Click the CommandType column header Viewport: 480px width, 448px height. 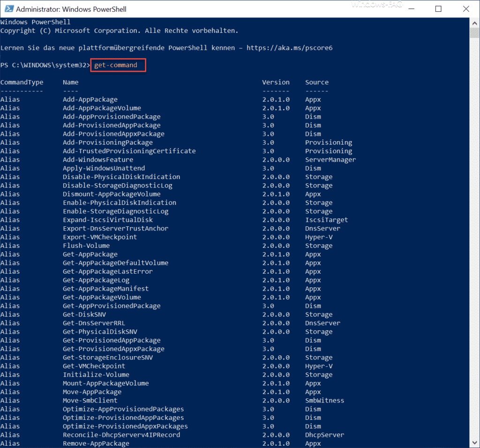pos(22,82)
